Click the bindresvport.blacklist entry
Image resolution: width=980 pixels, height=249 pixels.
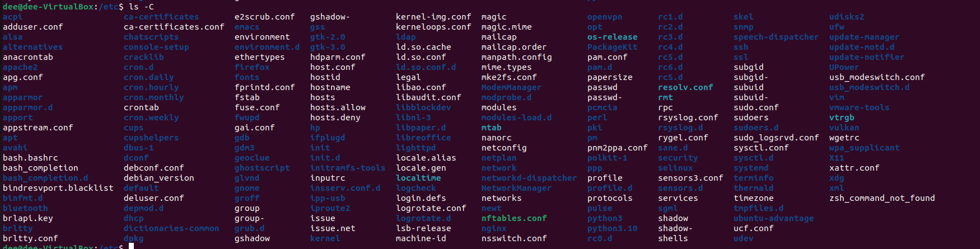(58, 188)
